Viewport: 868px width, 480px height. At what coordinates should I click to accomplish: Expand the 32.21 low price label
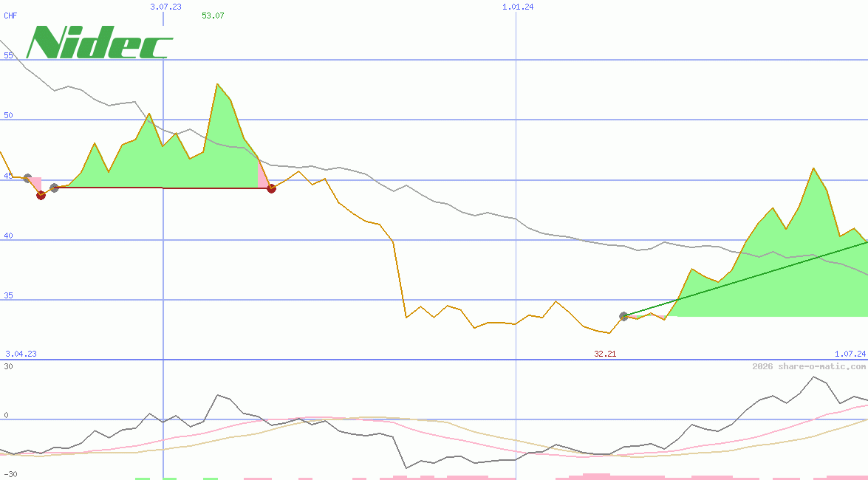pos(604,354)
